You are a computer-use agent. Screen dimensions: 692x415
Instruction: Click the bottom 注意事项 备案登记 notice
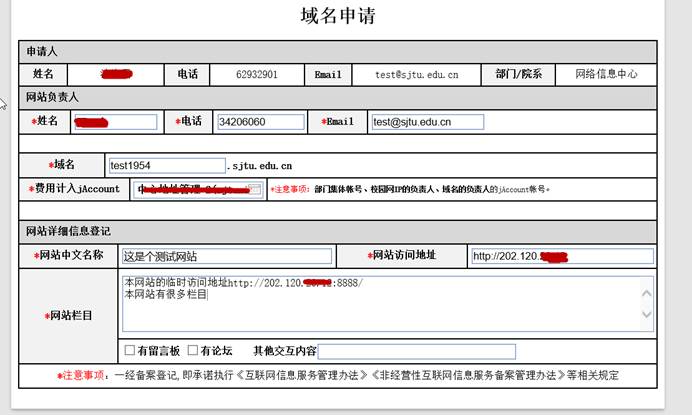[338, 376]
